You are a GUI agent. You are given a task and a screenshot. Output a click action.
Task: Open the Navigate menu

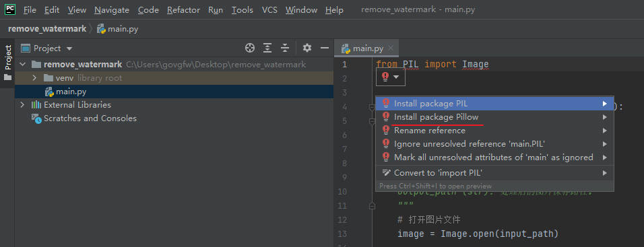pyautogui.click(x=112, y=10)
